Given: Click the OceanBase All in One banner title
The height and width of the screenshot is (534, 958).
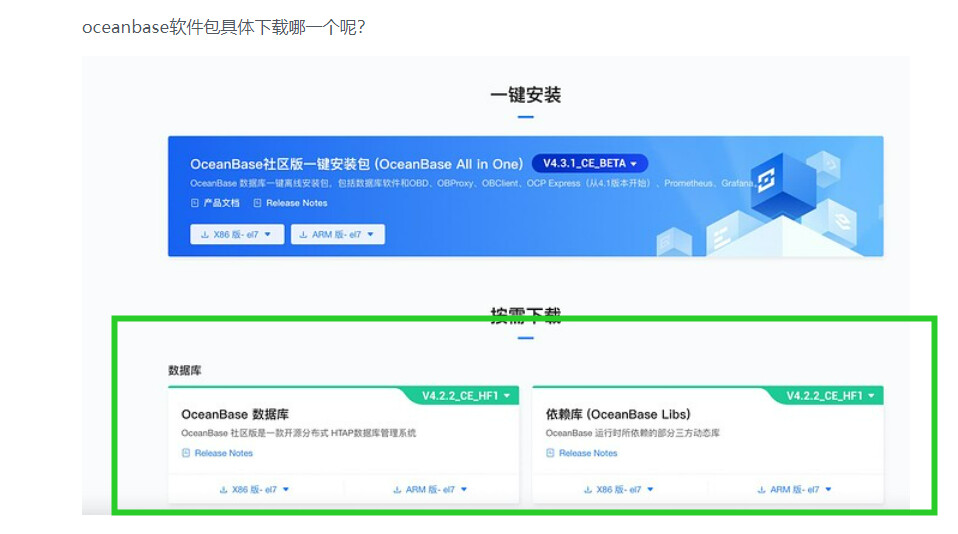Looking at the screenshot, I should pos(356,164).
